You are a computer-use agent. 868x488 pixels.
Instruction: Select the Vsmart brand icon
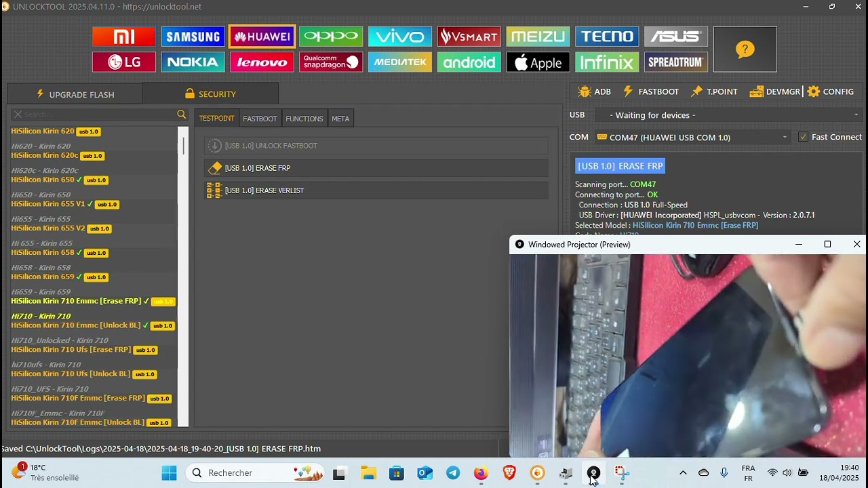point(469,37)
